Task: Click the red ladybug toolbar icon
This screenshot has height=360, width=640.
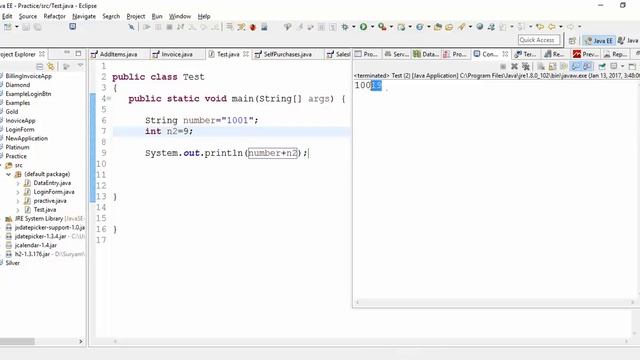Action: click(x=253, y=27)
